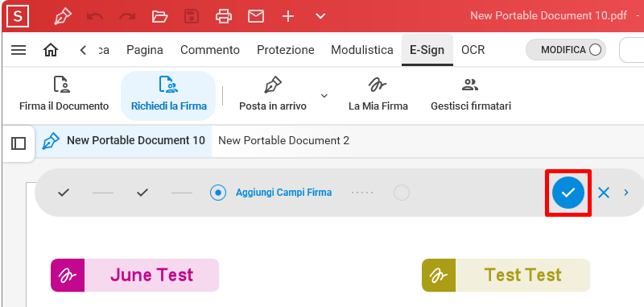The width and height of the screenshot is (644, 307).
Task: Toggle the sidebar panel icon
Action: [19, 143]
